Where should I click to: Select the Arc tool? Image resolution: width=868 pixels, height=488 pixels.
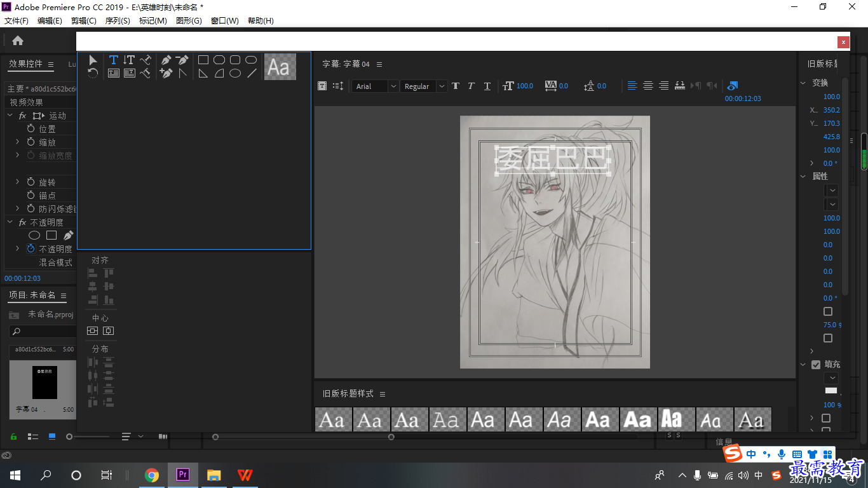pos(219,73)
